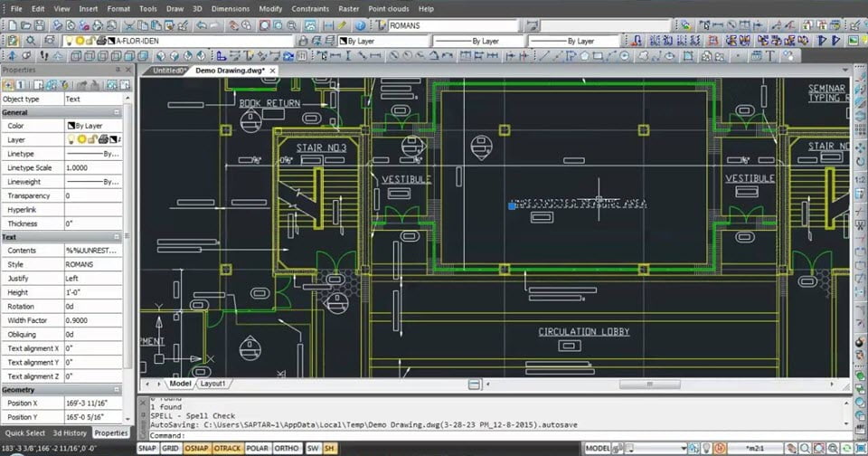This screenshot has width=868, height=456.
Task: Open the Draw menu
Action: click(175, 9)
